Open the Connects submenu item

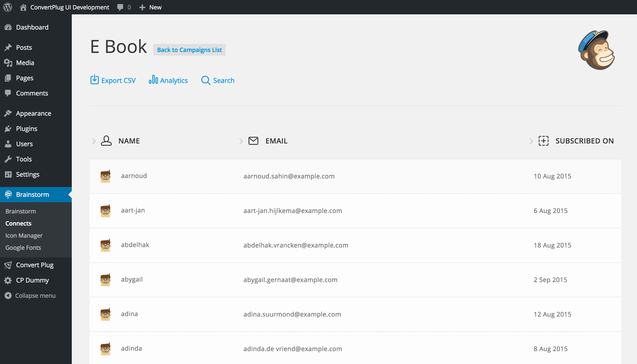pos(18,223)
